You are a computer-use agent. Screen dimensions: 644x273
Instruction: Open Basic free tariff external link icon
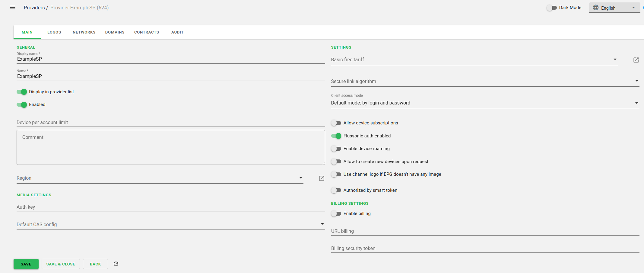coord(636,60)
